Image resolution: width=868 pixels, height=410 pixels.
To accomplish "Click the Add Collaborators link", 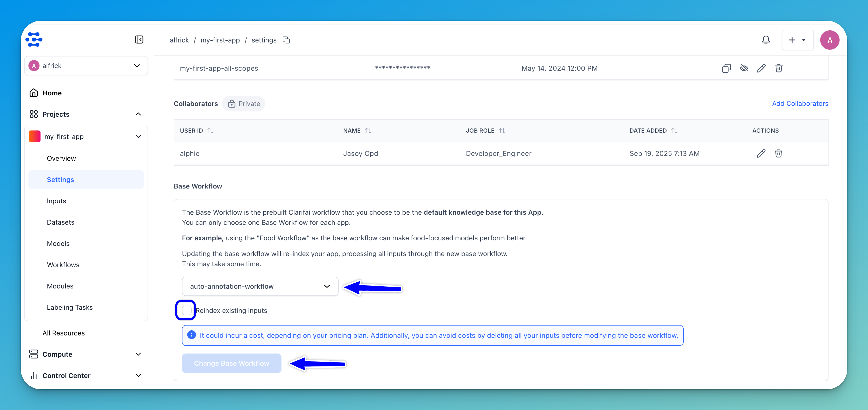I will point(800,103).
